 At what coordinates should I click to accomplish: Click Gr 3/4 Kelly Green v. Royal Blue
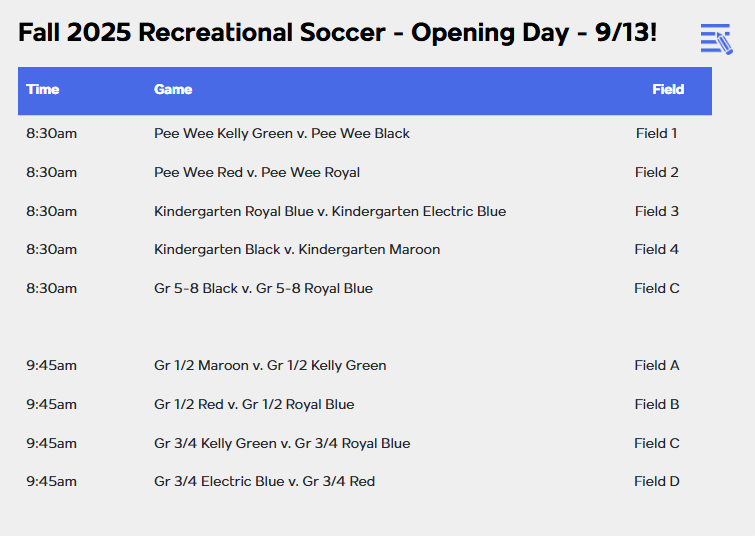[x=282, y=443]
